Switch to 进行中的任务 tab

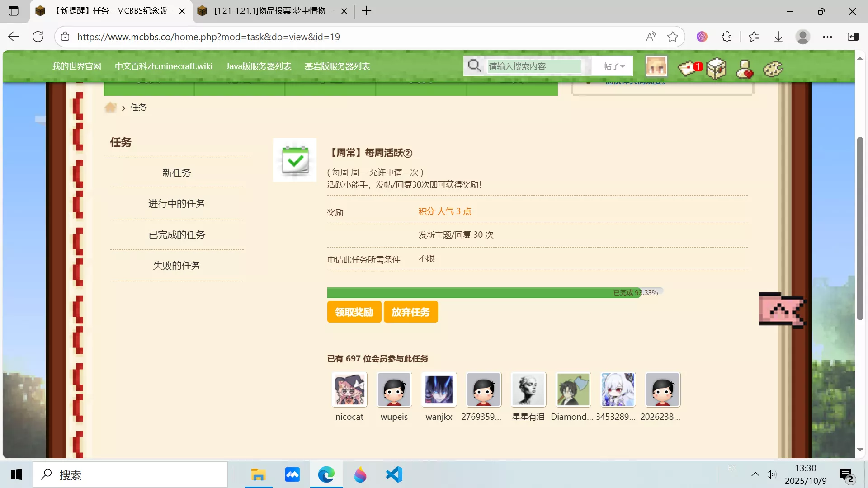tap(177, 203)
